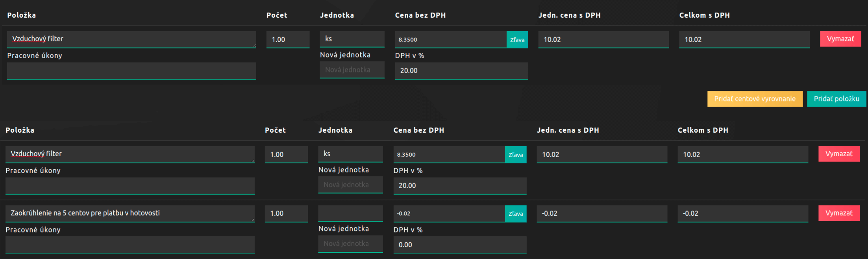The image size is (868, 259).
Task: Click the Pridať položku button
Action: [837, 99]
